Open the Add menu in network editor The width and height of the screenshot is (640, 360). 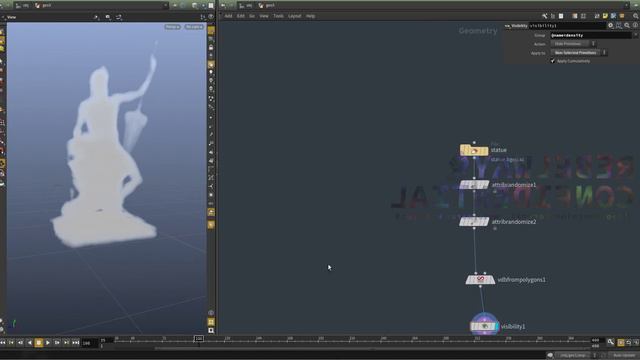coord(228,16)
